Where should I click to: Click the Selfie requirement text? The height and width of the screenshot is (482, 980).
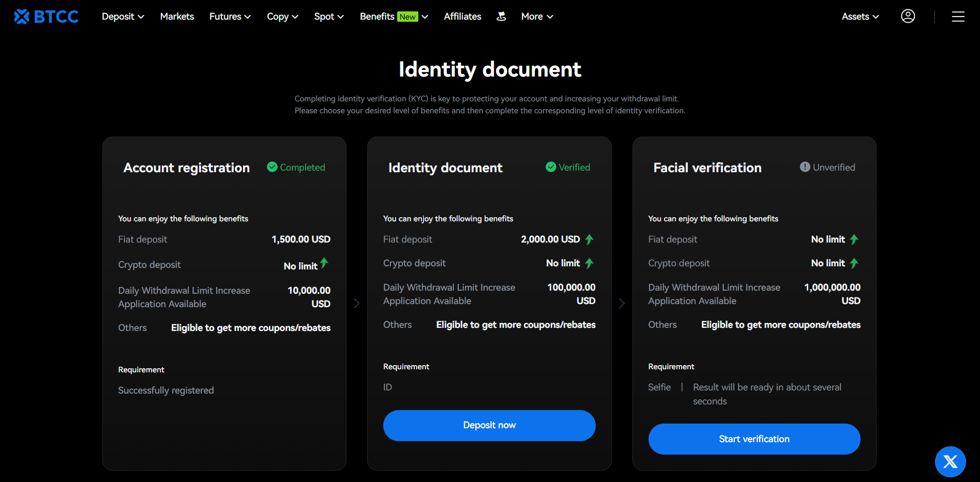pos(659,387)
